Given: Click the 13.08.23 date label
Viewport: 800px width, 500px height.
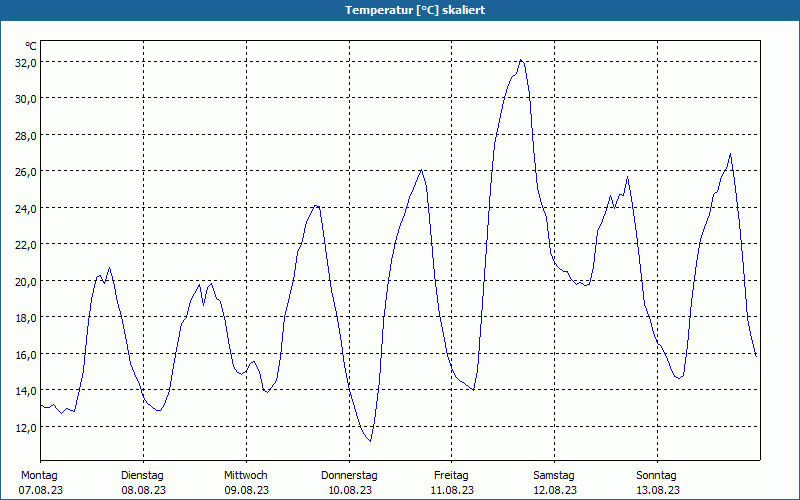Looking at the screenshot, I should coord(657,490).
